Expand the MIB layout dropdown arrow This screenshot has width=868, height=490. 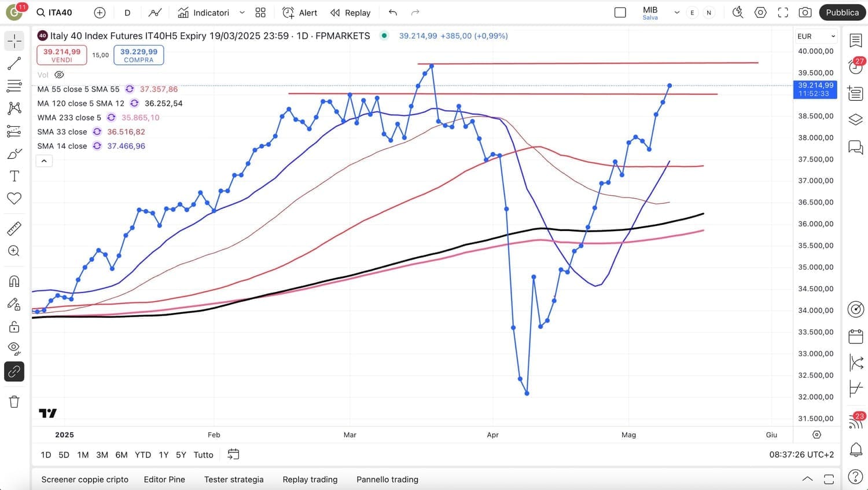[x=676, y=13]
